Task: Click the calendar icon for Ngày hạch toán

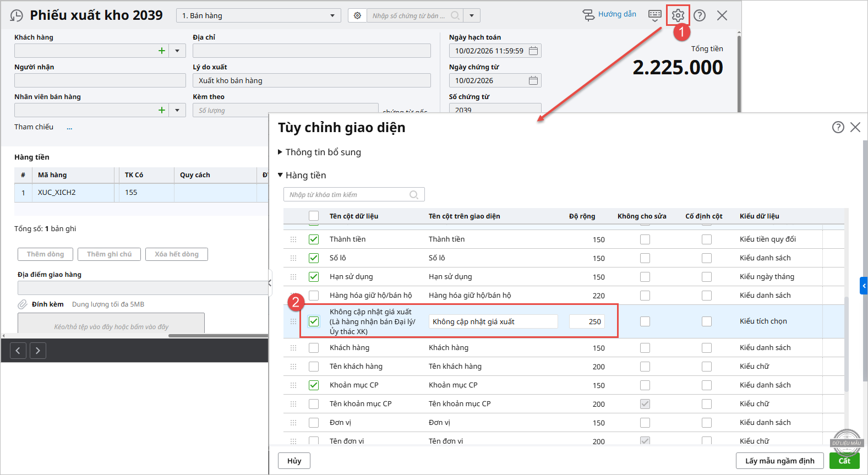Action: [x=533, y=51]
